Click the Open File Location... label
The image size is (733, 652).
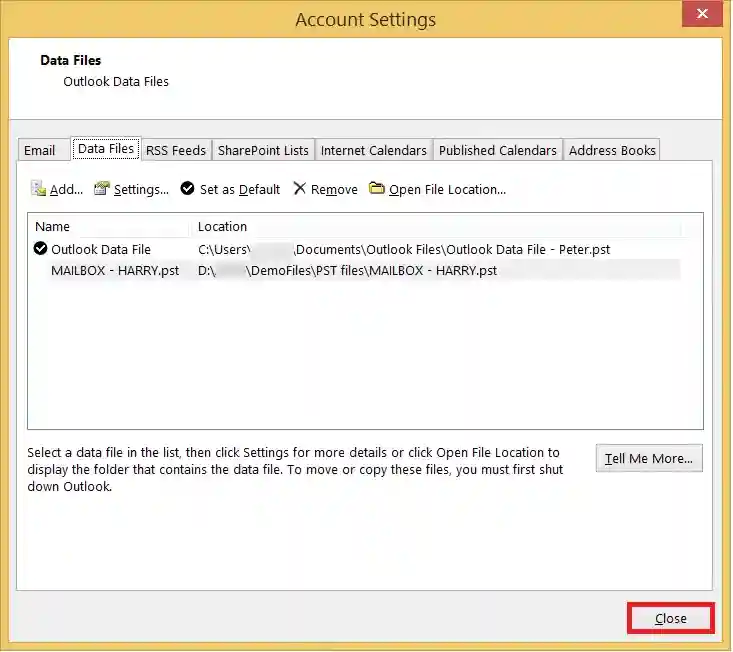(x=447, y=190)
